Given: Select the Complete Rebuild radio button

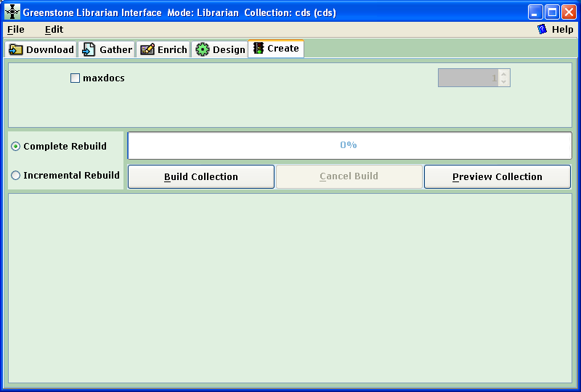Looking at the screenshot, I should pyautogui.click(x=16, y=147).
